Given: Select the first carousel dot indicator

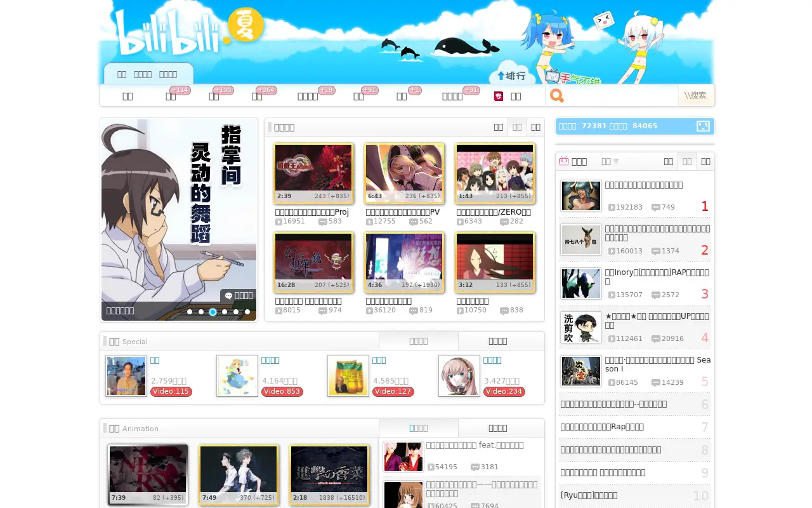Looking at the screenshot, I should pos(190,312).
